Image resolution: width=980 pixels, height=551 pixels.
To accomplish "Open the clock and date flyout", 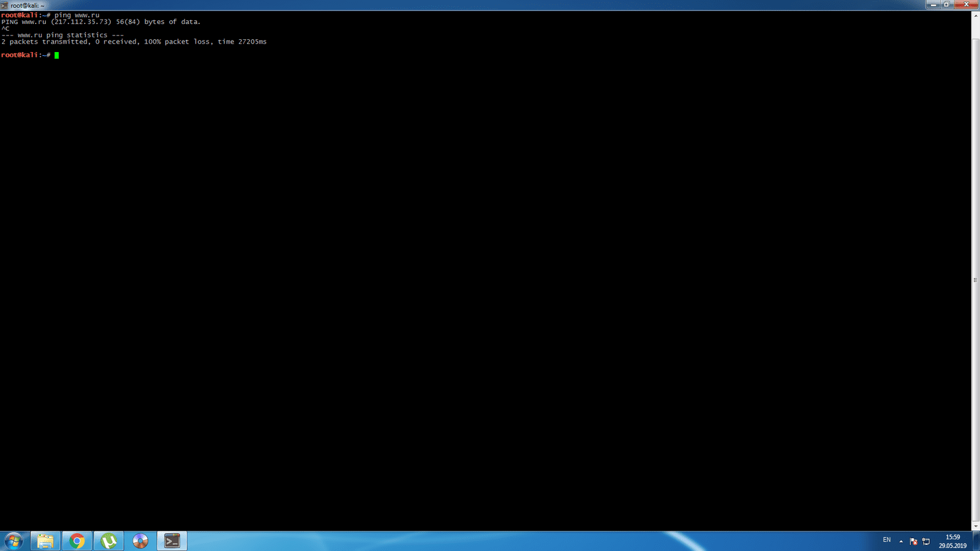I will click(952, 541).
